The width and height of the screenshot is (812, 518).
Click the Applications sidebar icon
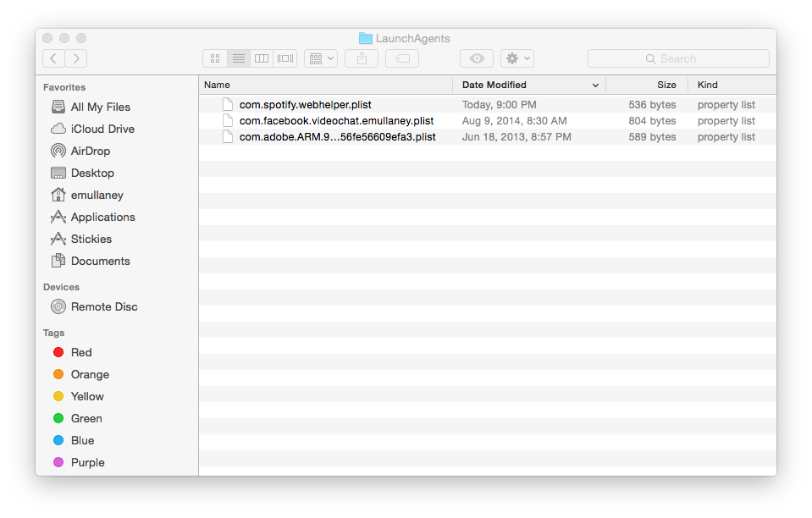58,217
